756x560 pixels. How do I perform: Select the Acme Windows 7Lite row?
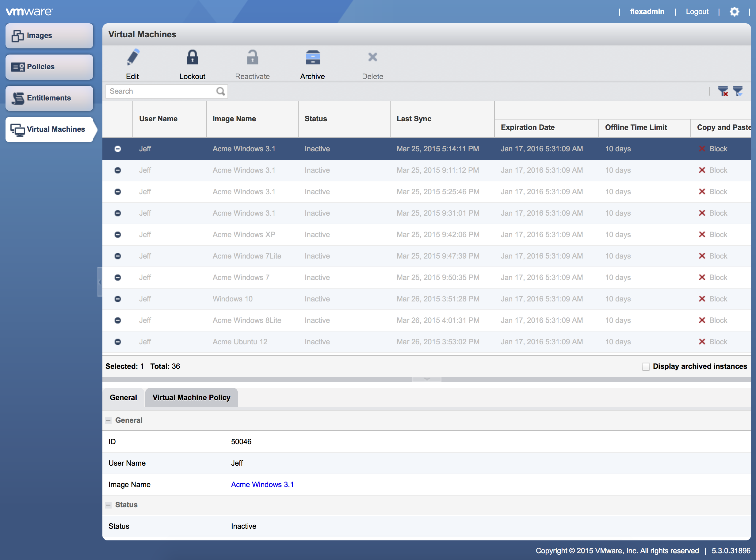(427, 256)
